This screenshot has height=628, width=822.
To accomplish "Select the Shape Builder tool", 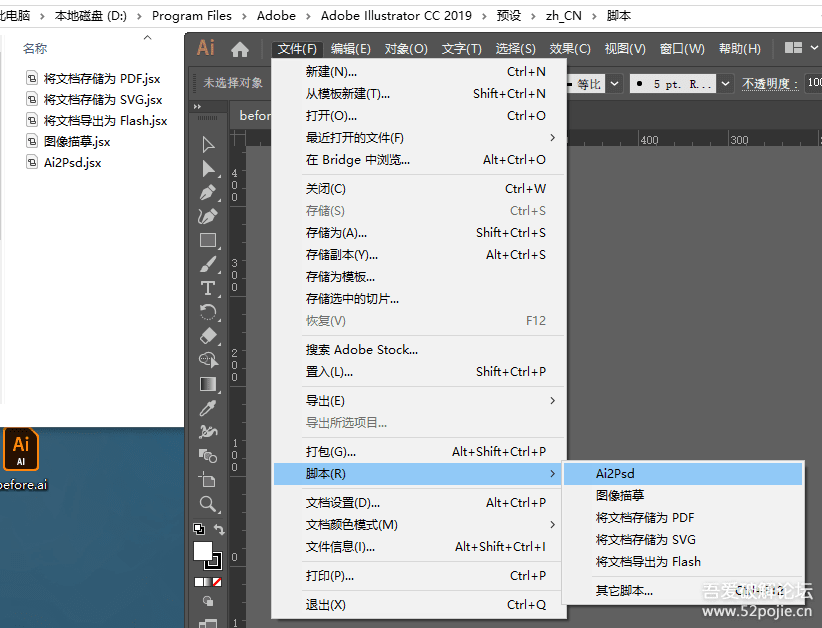I will click(x=208, y=360).
